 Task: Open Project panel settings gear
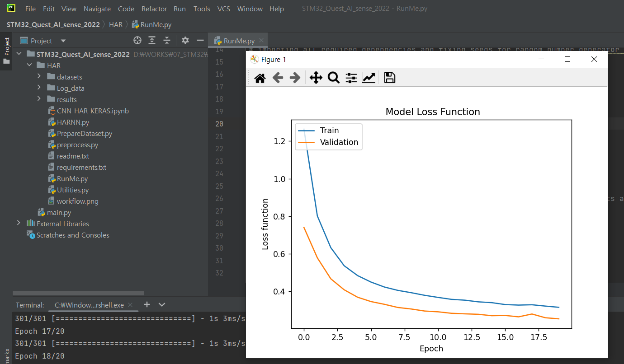pos(185,41)
